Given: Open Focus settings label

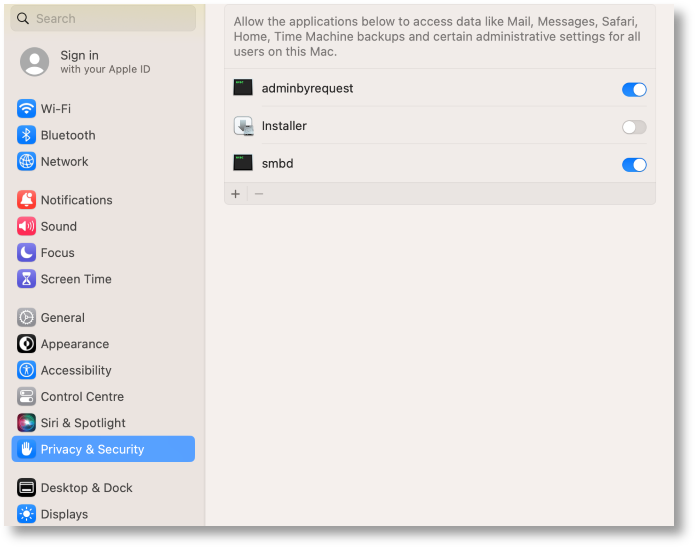Looking at the screenshot, I should [x=58, y=253].
